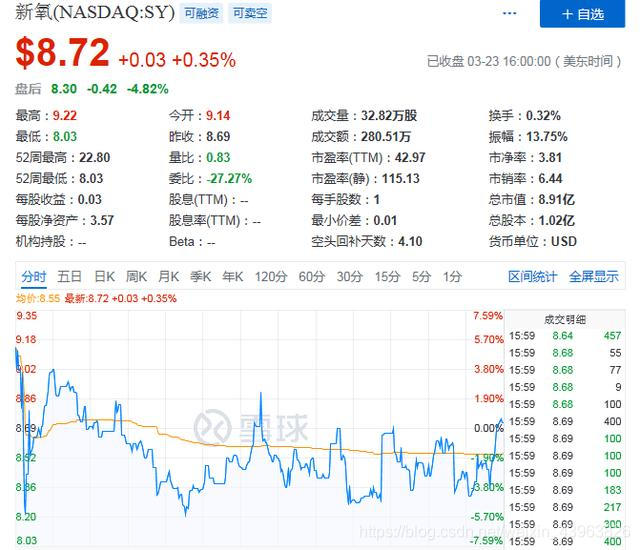640x550 pixels.
Task: Open 全屏显示 fullscreen chart view
Action: click(593, 277)
